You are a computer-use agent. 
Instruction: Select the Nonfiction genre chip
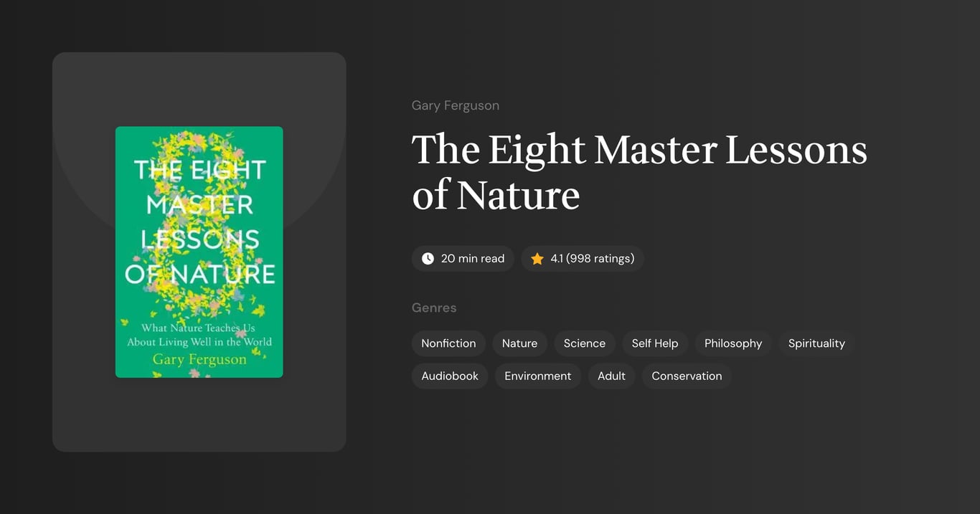[448, 343]
